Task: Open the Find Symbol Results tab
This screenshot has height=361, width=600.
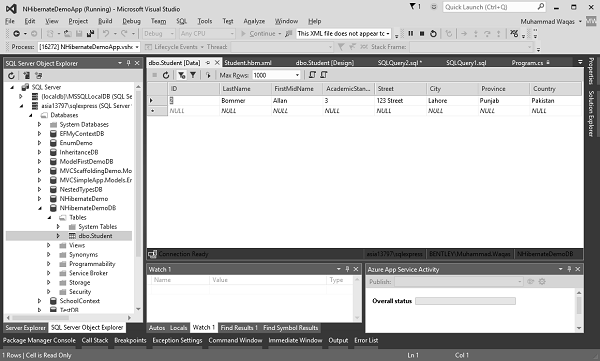Action: coord(290,328)
